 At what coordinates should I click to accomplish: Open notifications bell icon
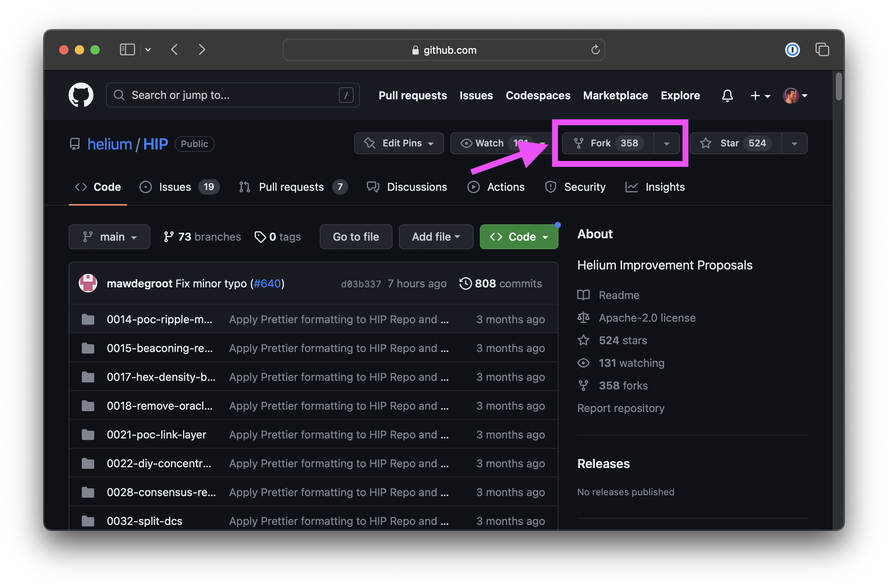pyautogui.click(x=727, y=95)
